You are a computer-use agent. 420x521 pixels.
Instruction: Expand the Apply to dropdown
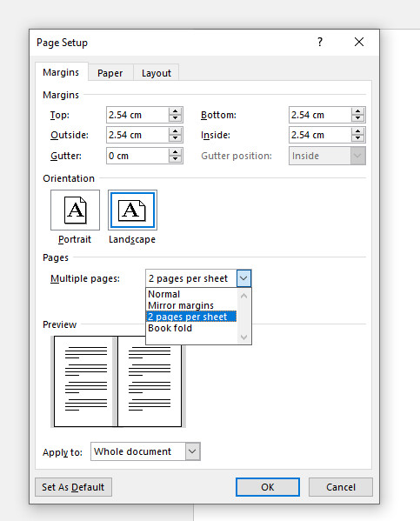192,451
